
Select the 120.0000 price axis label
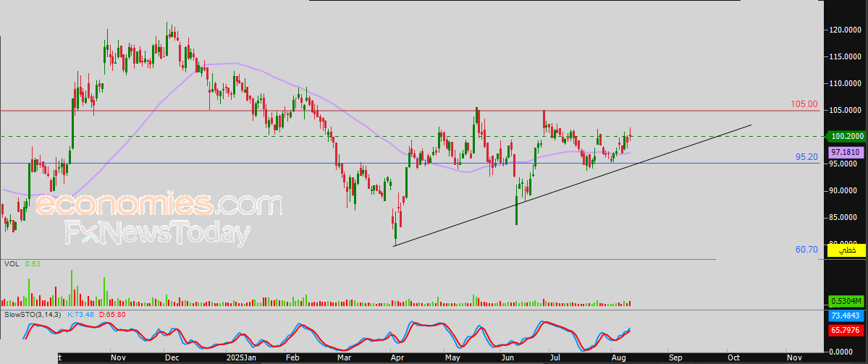[846, 30]
